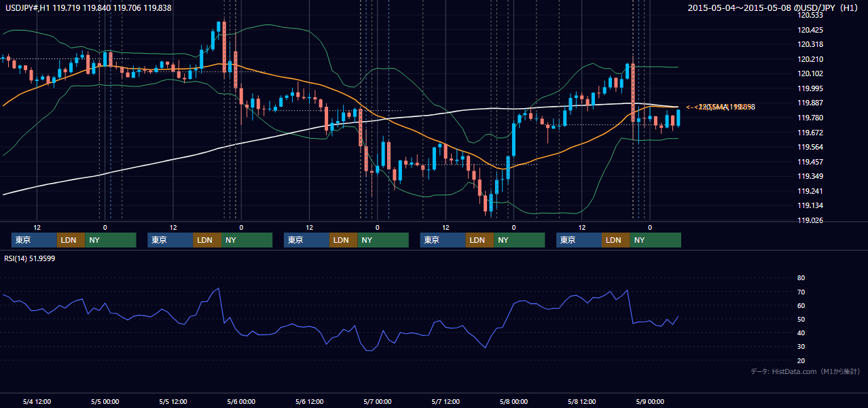
Task: Click the 119.241 price axis label
Action: click(810, 191)
